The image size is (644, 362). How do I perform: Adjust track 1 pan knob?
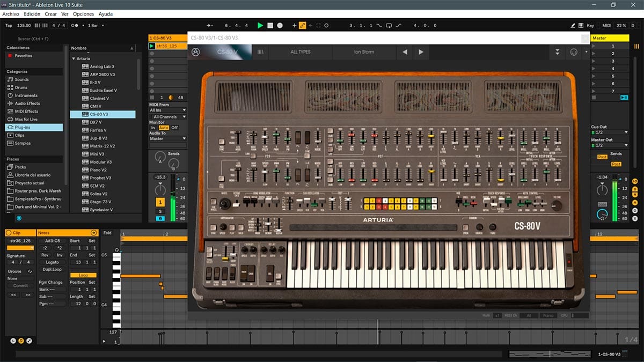(160, 189)
